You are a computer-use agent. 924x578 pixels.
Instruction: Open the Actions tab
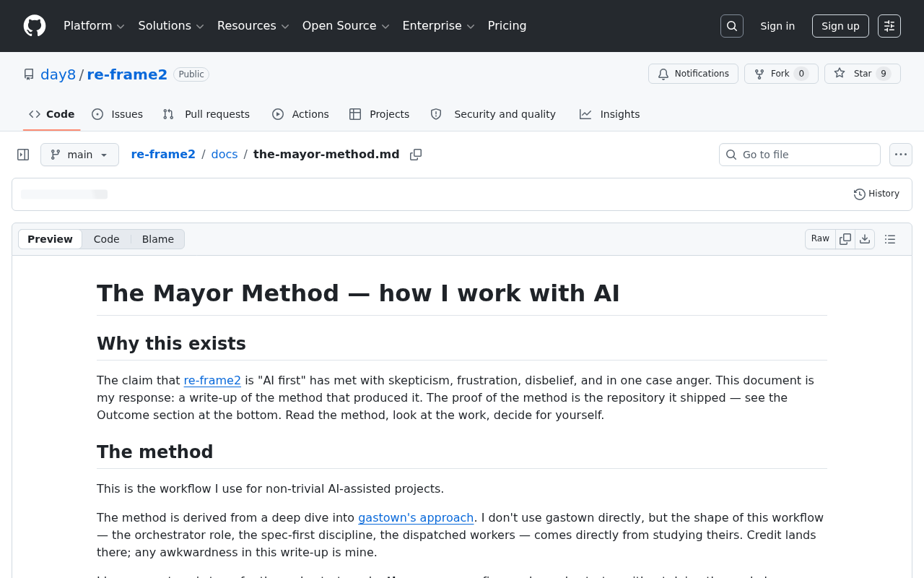[300, 114]
